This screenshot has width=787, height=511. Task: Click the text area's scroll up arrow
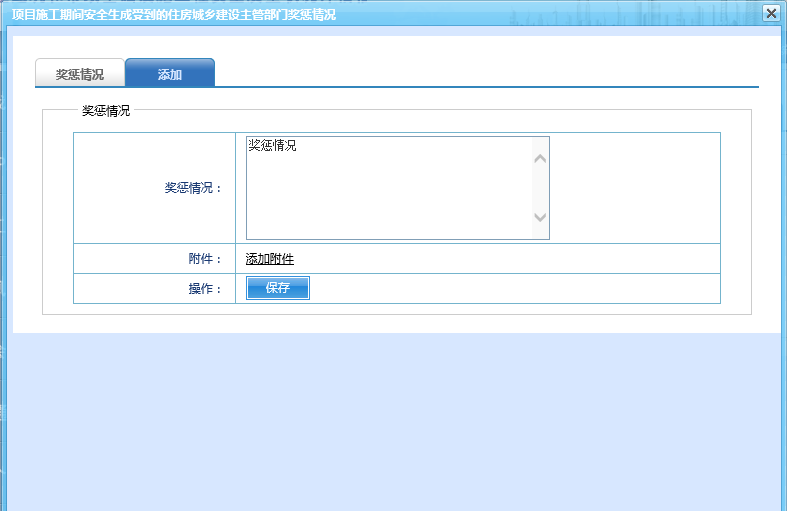coord(540,158)
